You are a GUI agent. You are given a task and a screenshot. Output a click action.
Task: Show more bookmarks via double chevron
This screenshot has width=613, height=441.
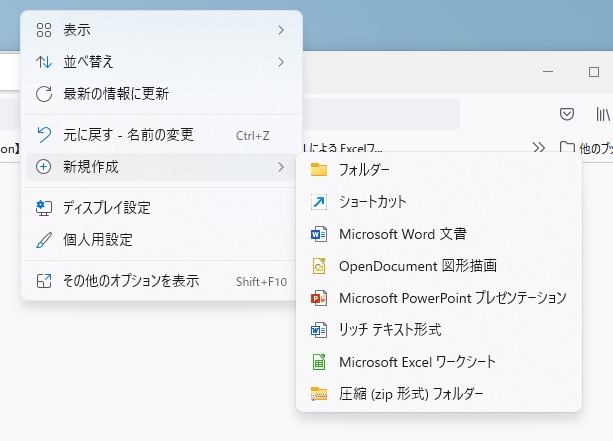(539, 148)
